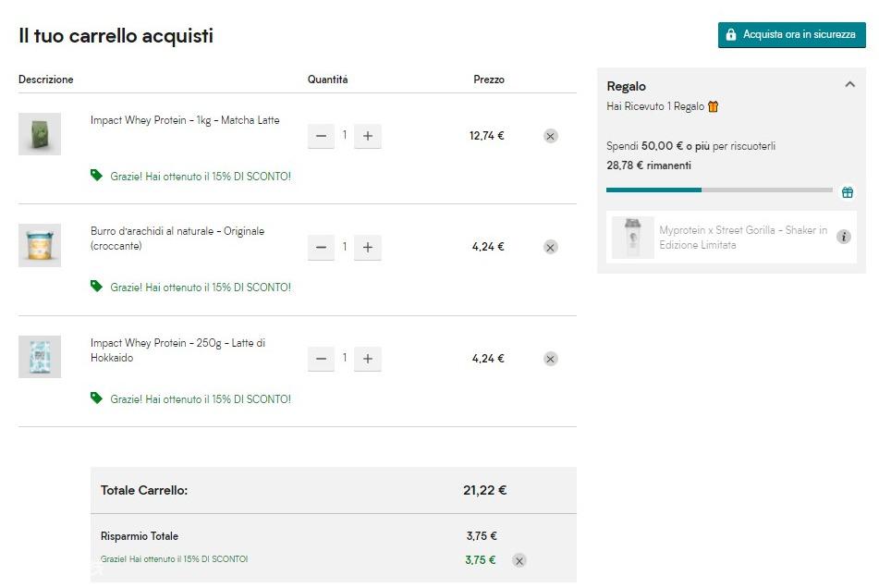Increase quantity of Latte di Hokkaido protein
The width and height of the screenshot is (879, 588).
pyautogui.click(x=368, y=359)
